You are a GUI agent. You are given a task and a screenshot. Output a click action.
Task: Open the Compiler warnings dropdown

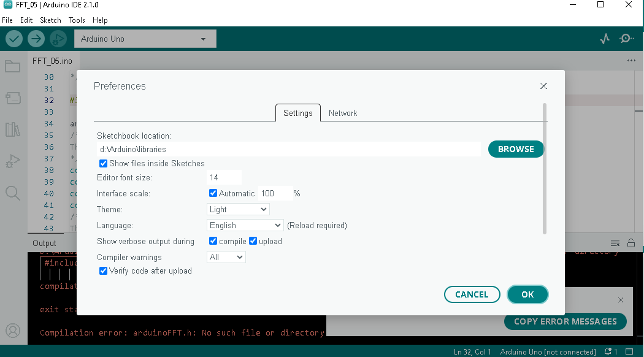(226, 257)
